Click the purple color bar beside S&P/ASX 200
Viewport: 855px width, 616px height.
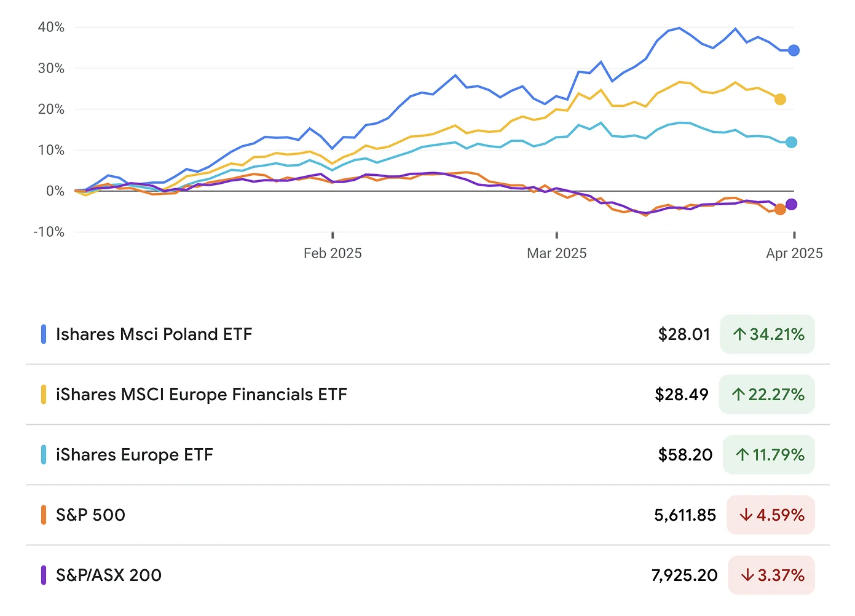[44, 575]
